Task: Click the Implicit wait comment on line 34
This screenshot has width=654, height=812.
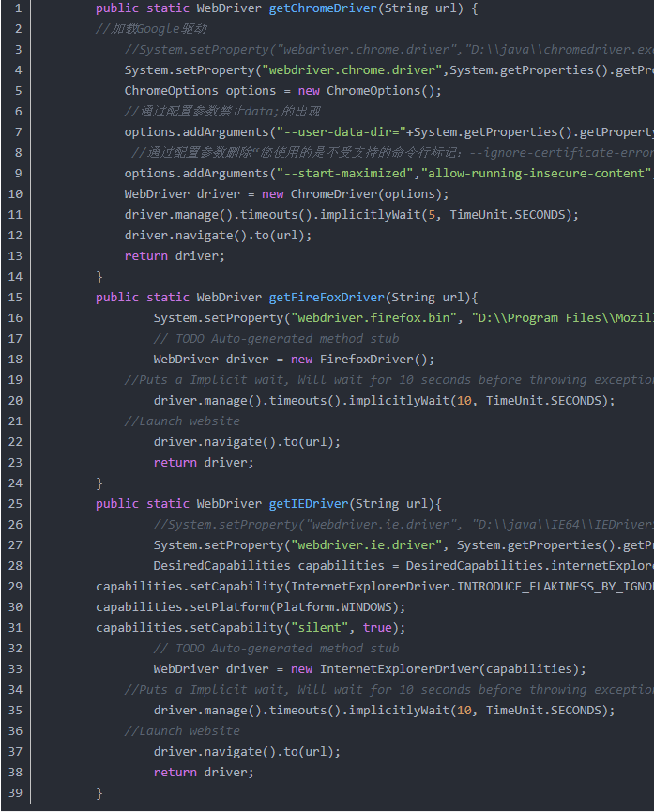Action: 388,690
